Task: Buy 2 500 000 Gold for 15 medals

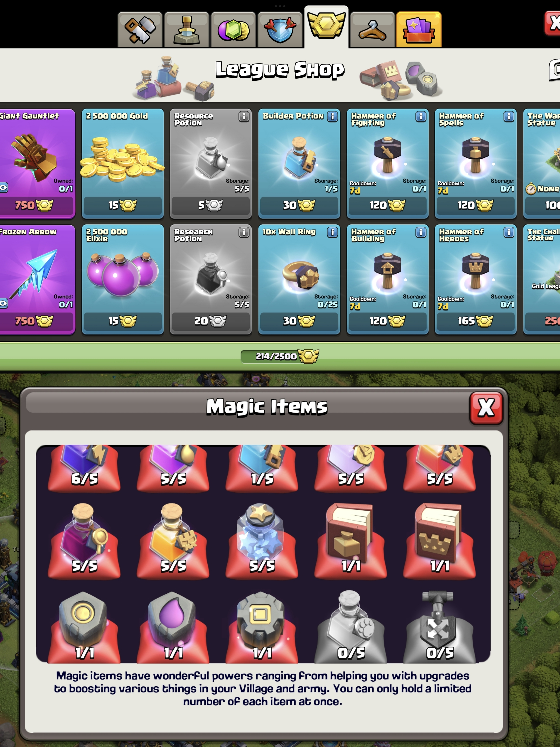Action: click(x=123, y=205)
